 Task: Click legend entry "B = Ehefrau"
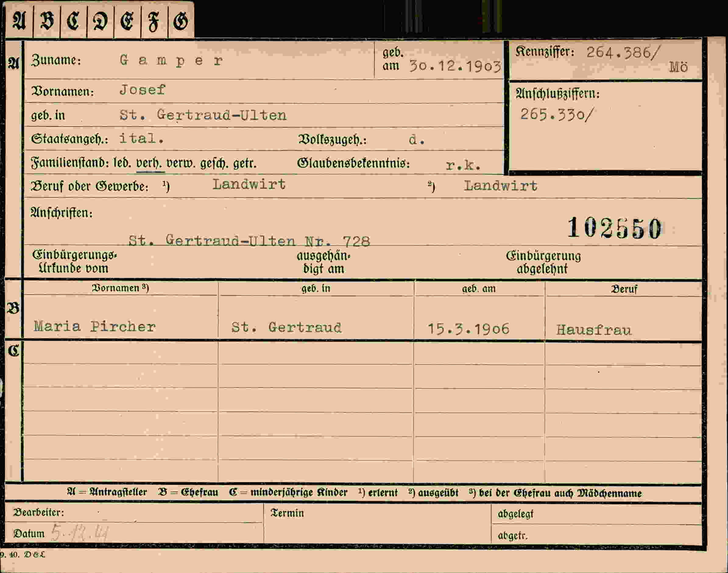pos(188,493)
